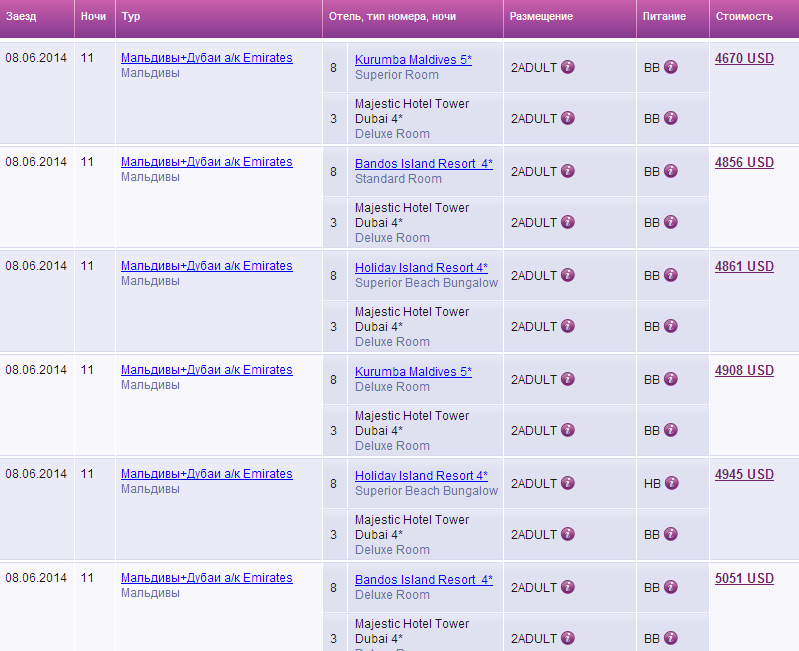This screenshot has width=799, height=651.
Task: Open BB info icon for Bandos Standard Room
Action: [671, 171]
